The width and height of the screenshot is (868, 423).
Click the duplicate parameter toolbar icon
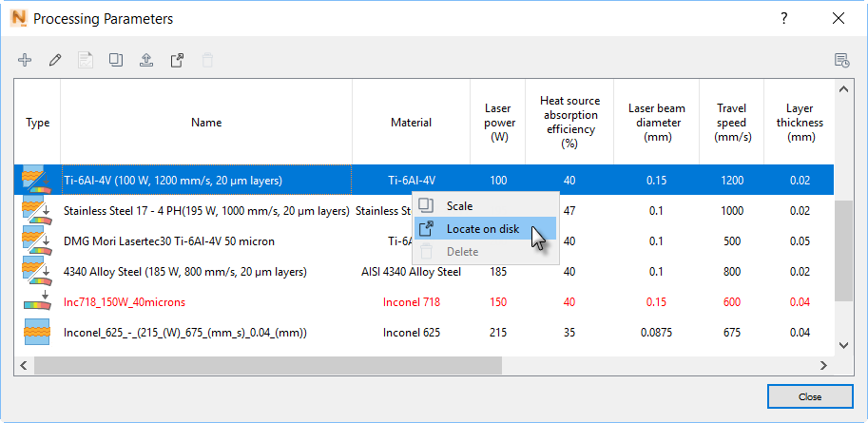116,60
